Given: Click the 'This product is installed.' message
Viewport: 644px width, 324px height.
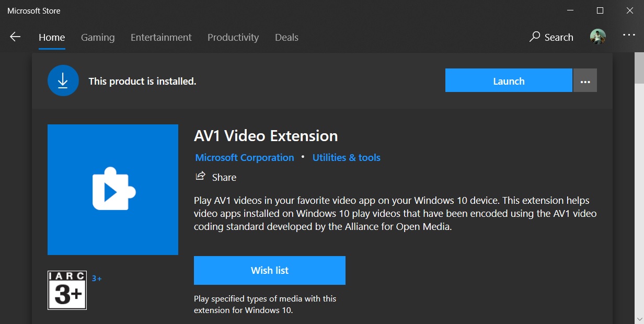Looking at the screenshot, I should pyautogui.click(x=142, y=81).
